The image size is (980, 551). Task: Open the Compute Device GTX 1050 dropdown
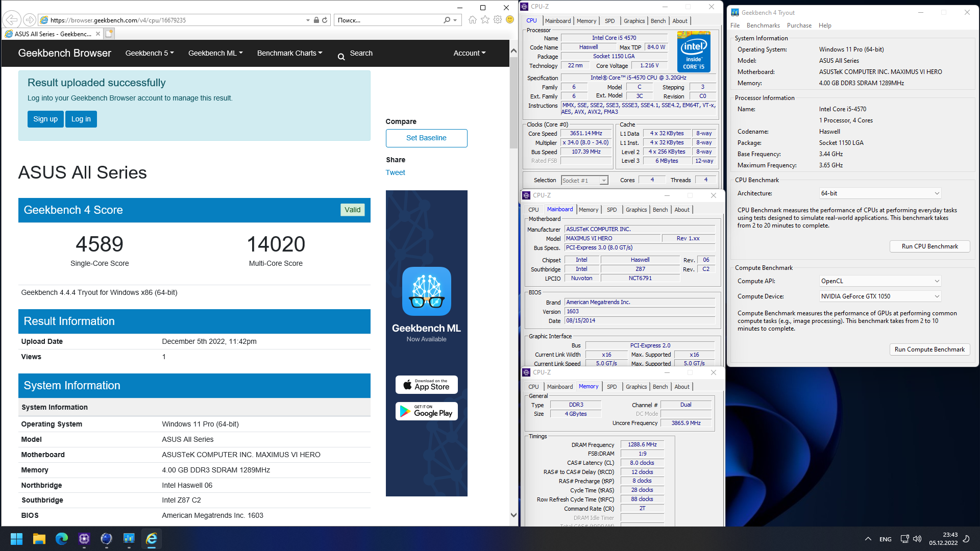tap(880, 296)
